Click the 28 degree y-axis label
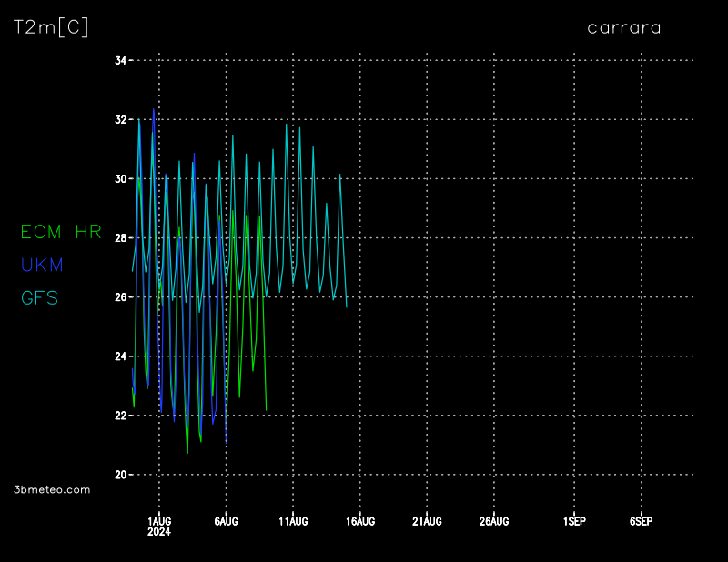 point(120,238)
